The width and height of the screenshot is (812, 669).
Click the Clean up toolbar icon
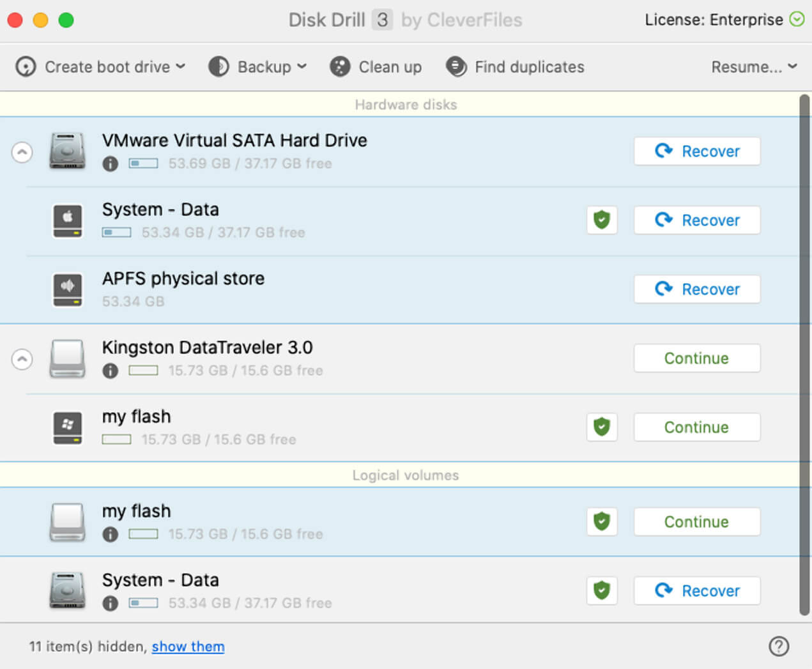340,66
